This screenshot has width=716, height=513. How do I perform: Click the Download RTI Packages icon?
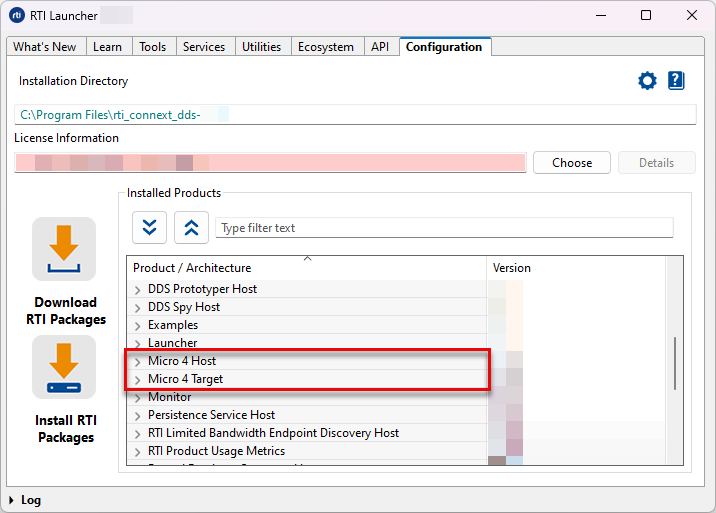(x=64, y=249)
